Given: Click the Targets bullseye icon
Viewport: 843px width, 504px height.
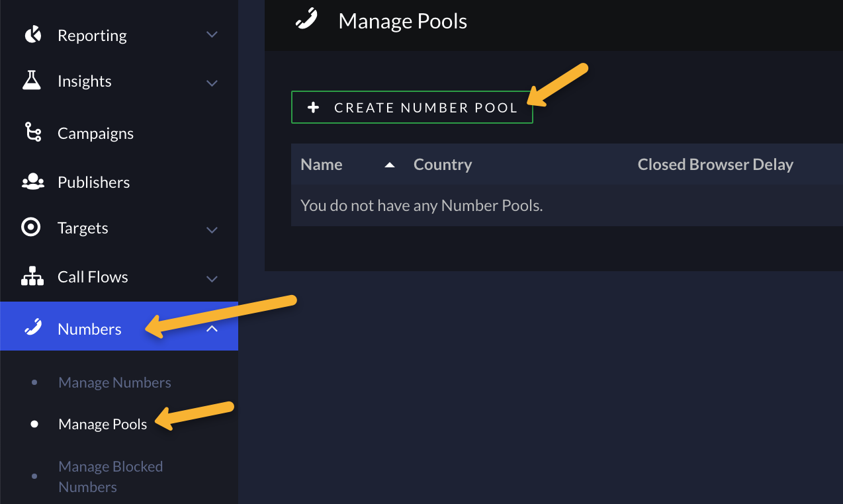Looking at the screenshot, I should (31, 228).
